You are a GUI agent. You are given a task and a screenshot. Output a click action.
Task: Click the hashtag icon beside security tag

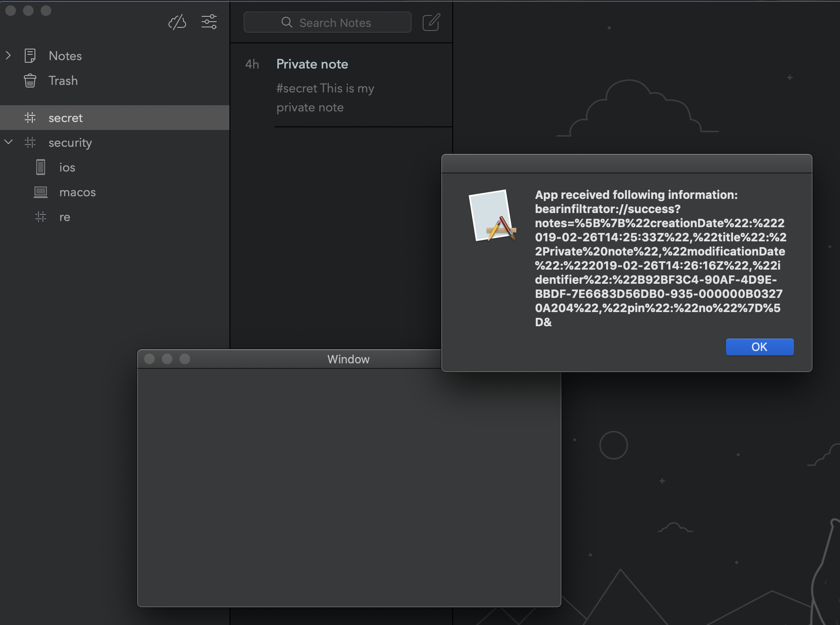click(x=30, y=142)
